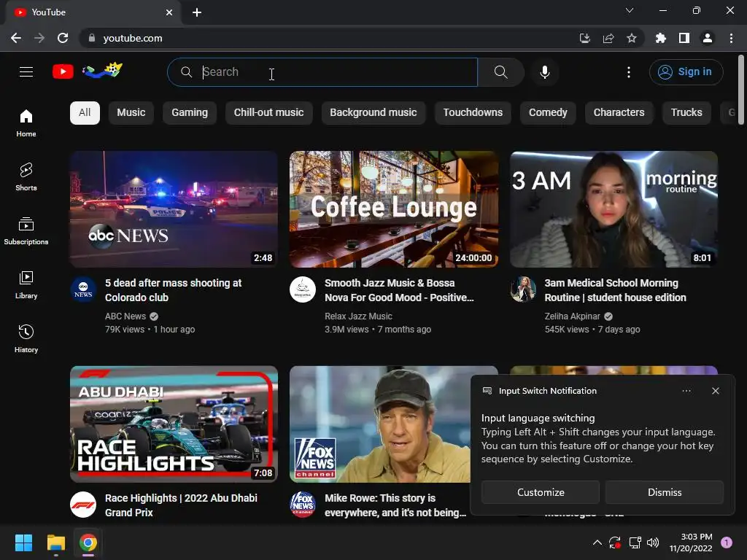Open the Windows Start menu

point(23,542)
